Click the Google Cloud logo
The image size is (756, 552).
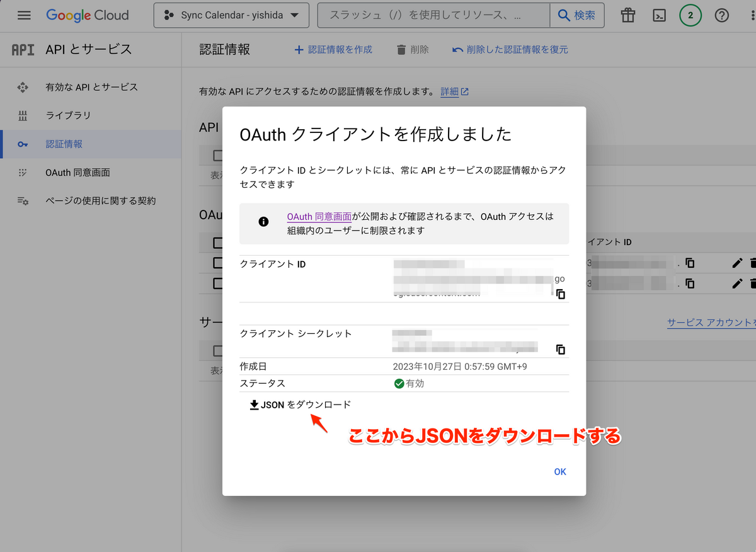tap(87, 15)
